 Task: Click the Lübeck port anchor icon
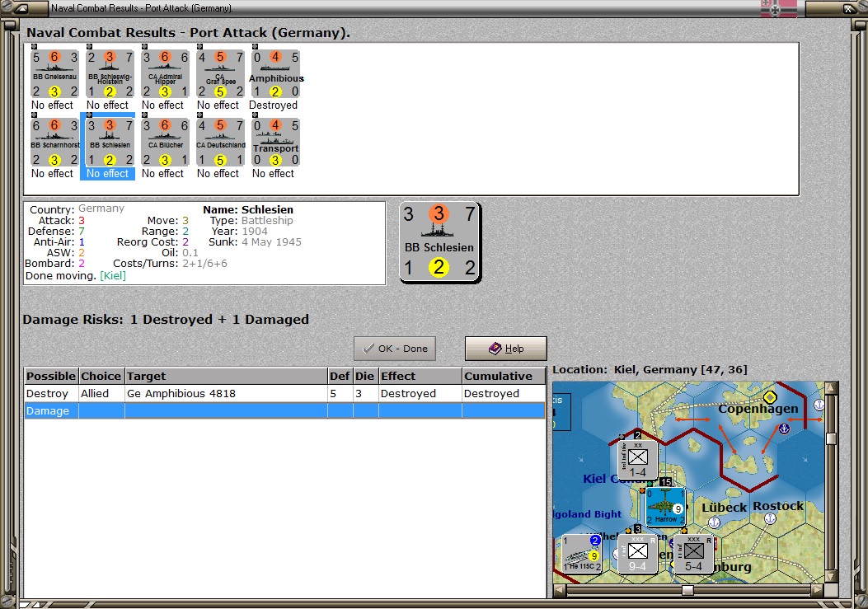pos(714,522)
